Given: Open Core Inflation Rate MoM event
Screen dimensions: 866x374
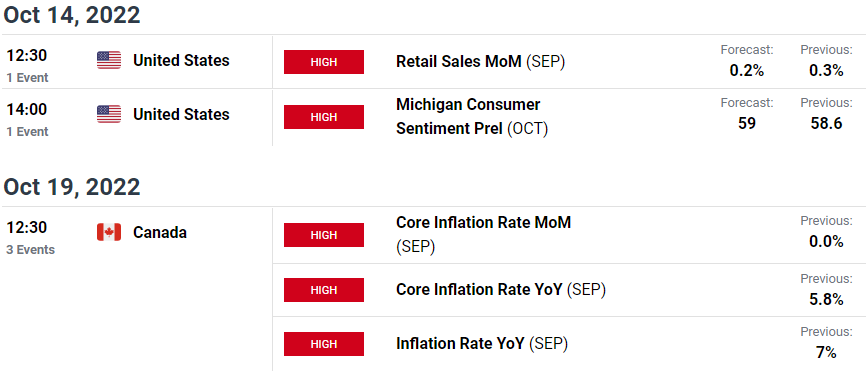Looking at the screenshot, I should 483,234.
